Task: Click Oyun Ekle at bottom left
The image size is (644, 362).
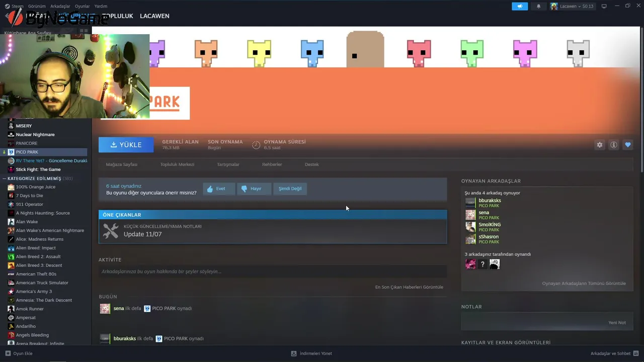Action: [19, 353]
